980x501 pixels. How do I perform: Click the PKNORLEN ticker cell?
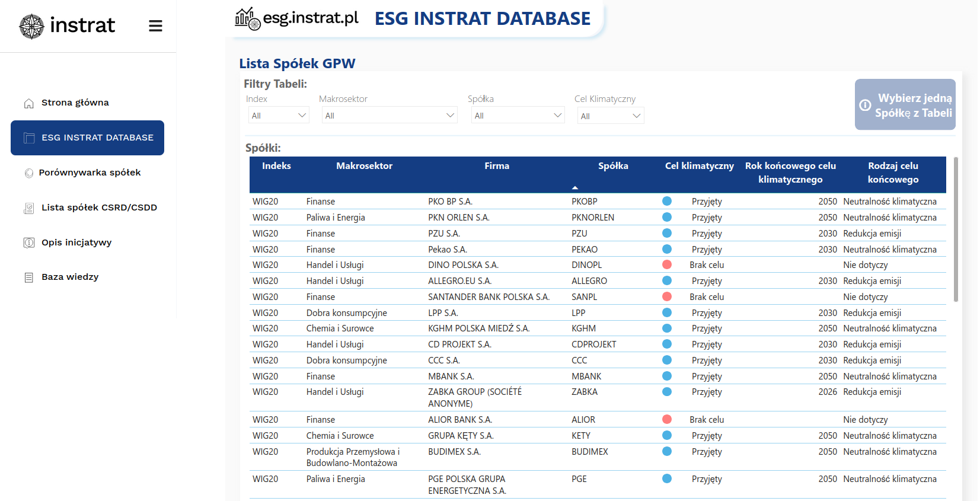593,218
